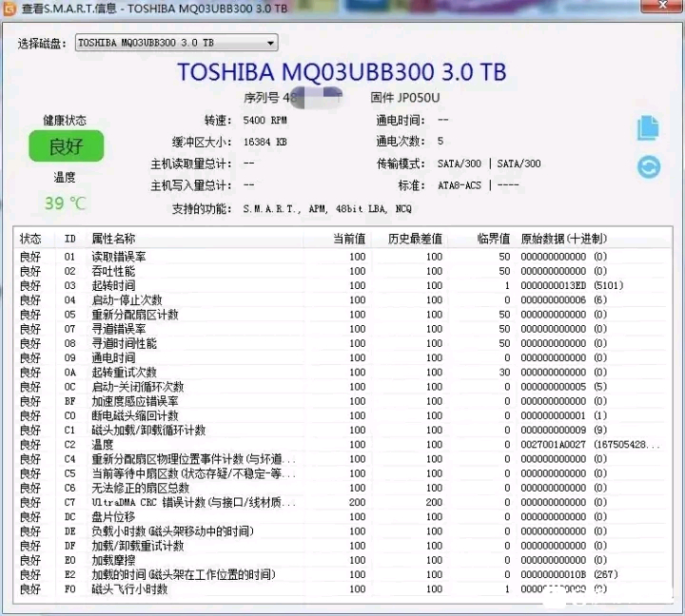
Task: Click the 当前值 column header
Action: coord(349,239)
